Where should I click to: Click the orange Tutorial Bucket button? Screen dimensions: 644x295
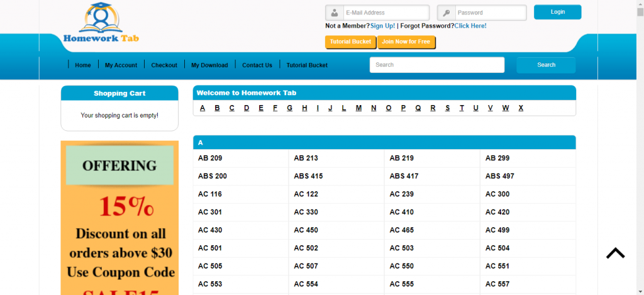tap(350, 42)
